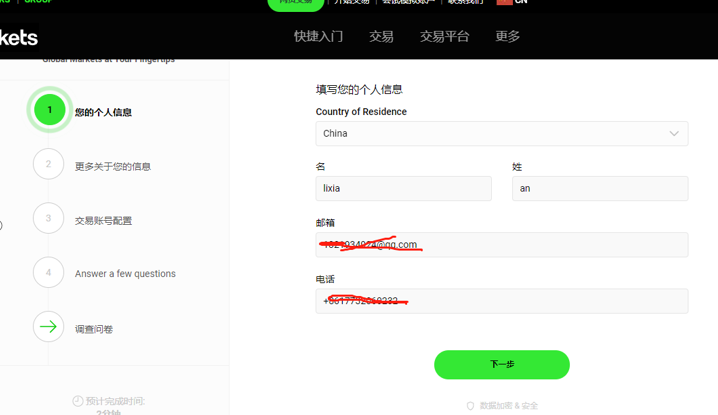Click the 名 input field containing lixia
Screen dimensions: 718x415
[403, 188]
